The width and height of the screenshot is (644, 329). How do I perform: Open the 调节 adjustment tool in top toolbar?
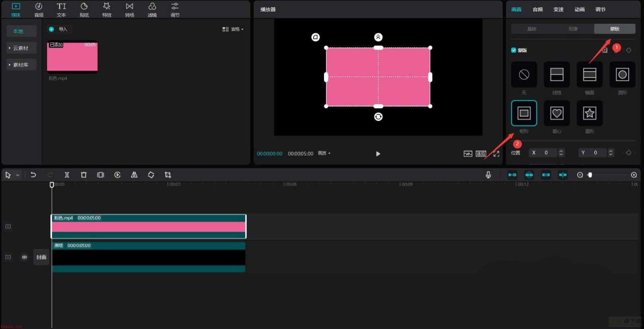(175, 10)
